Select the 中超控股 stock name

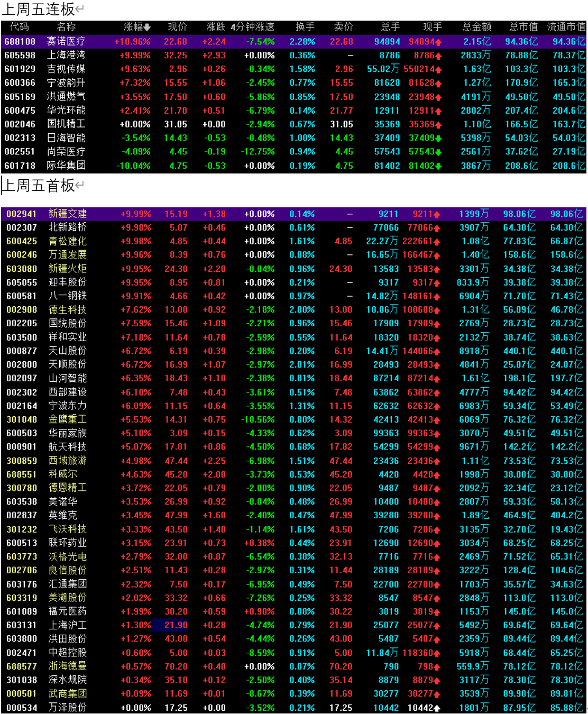click(x=68, y=652)
